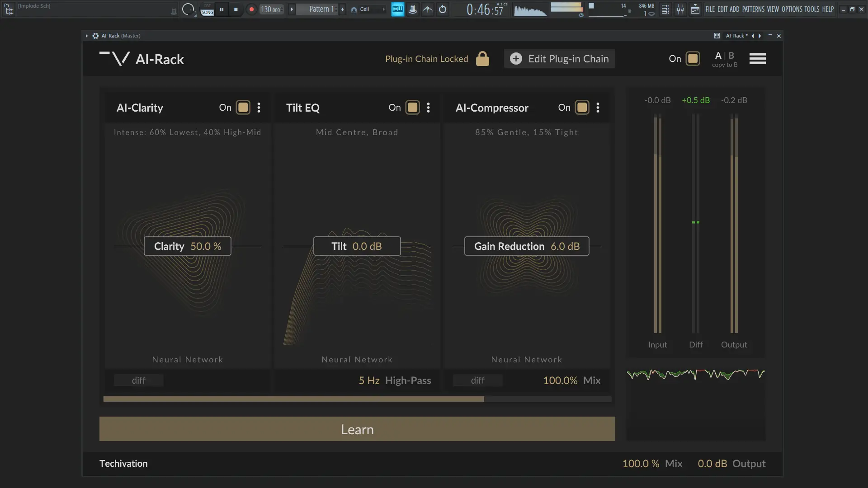Open Tilt EQ three-dot options menu
Viewport: 868px width, 488px height.
click(428, 108)
